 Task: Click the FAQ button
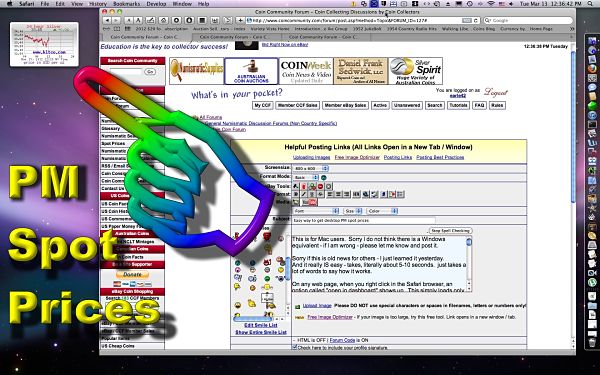coord(479,105)
